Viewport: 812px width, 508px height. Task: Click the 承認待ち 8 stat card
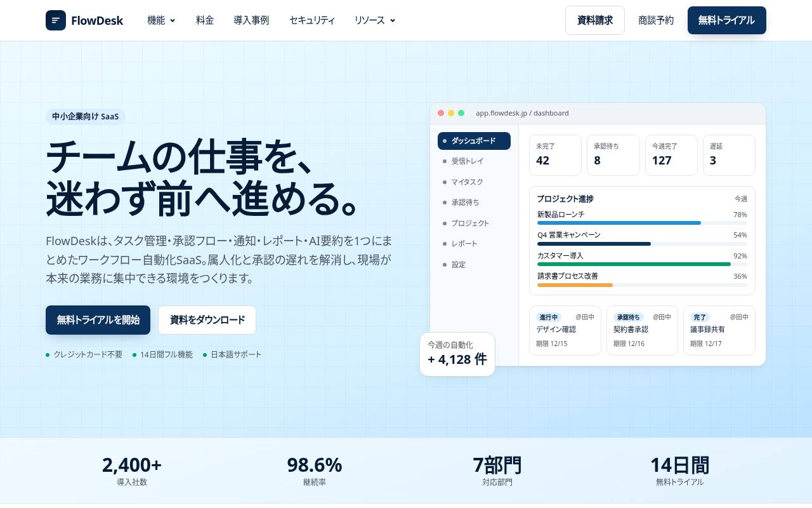(x=613, y=155)
